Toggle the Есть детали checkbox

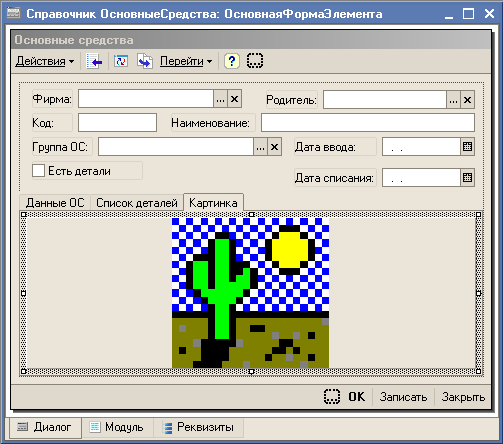(x=38, y=171)
